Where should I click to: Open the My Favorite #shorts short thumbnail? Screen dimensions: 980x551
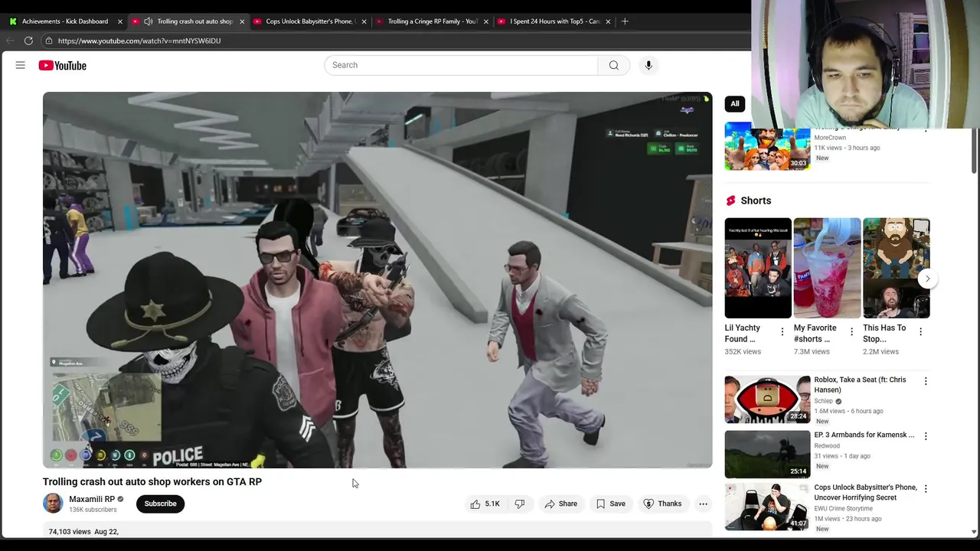click(x=827, y=268)
